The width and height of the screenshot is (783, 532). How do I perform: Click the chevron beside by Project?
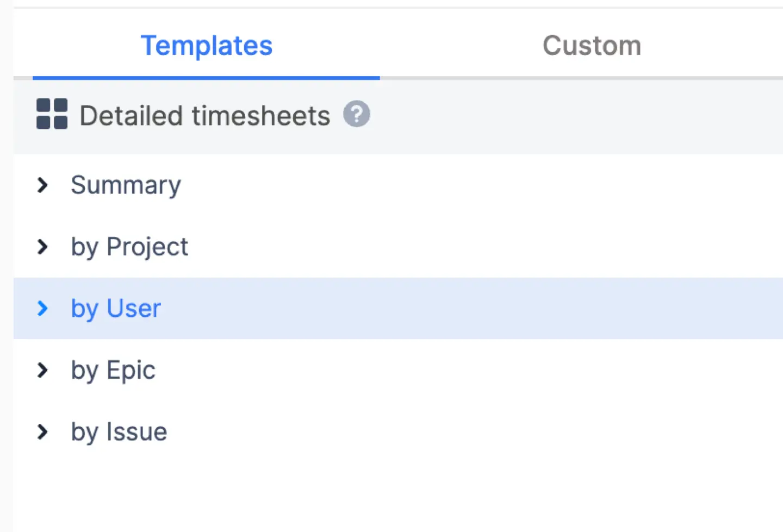click(43, 247)
